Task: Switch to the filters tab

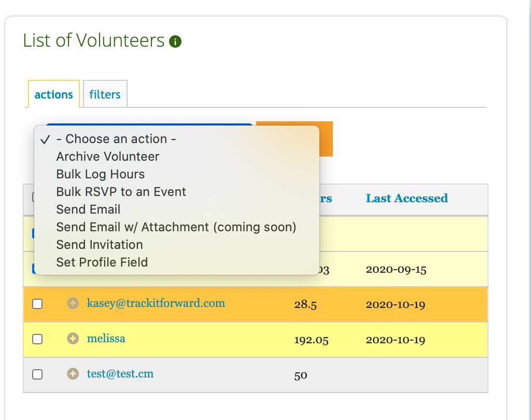Action: (x=105, y=94)
